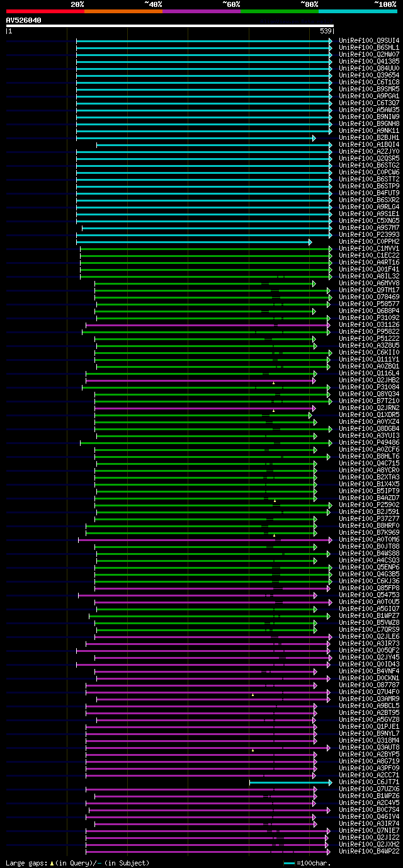Open hit UniRef100_Q2JLE6
The width and height of the screenshot is (403, 868).
(369, 636)
